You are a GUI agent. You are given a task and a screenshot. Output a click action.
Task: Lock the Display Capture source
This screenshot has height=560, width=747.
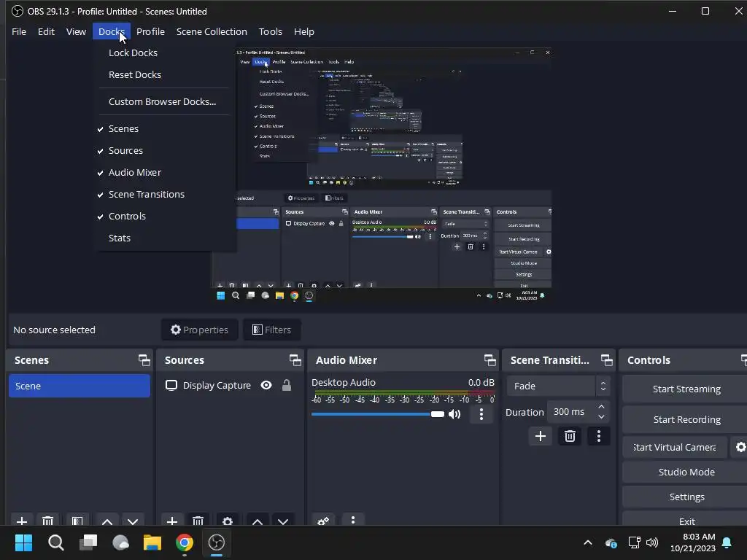click(286, 385)
